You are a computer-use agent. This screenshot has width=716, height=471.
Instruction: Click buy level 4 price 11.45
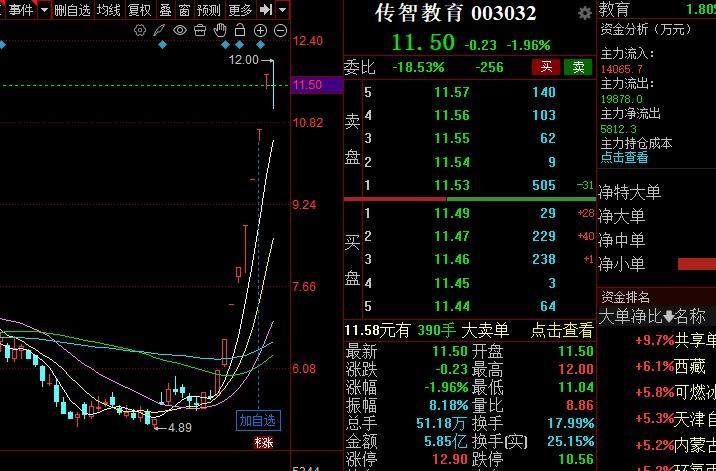(452, 283)
